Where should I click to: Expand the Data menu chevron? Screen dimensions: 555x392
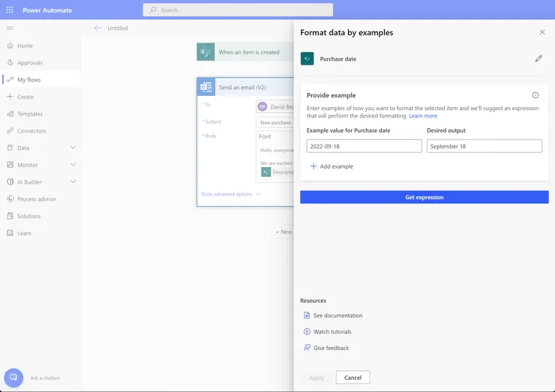click(73, 148)
